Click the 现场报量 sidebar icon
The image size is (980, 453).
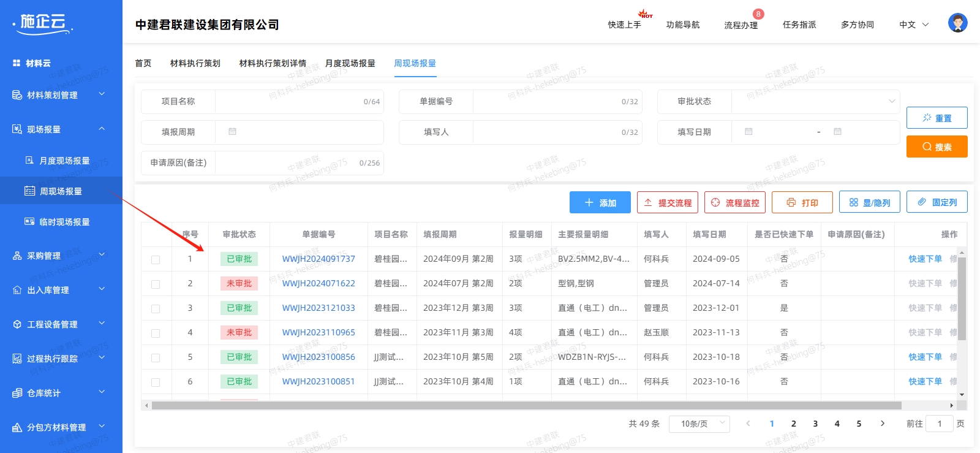[17, 129]
